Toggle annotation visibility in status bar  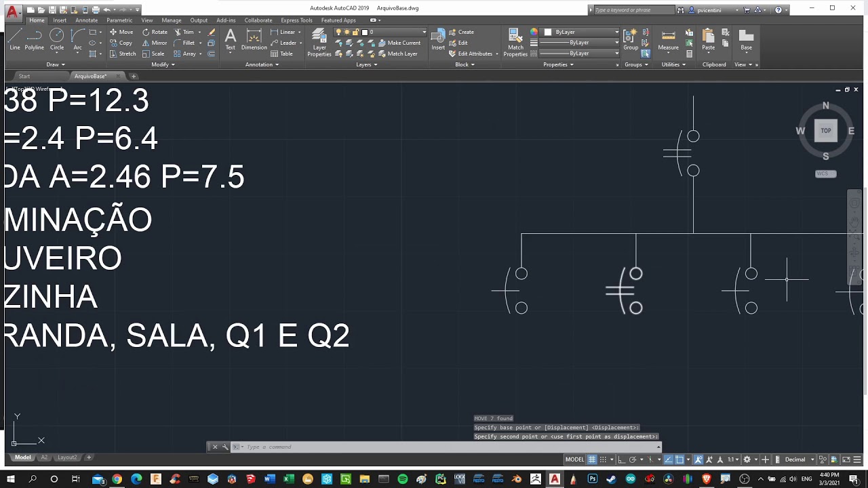[x=699, y=460]
